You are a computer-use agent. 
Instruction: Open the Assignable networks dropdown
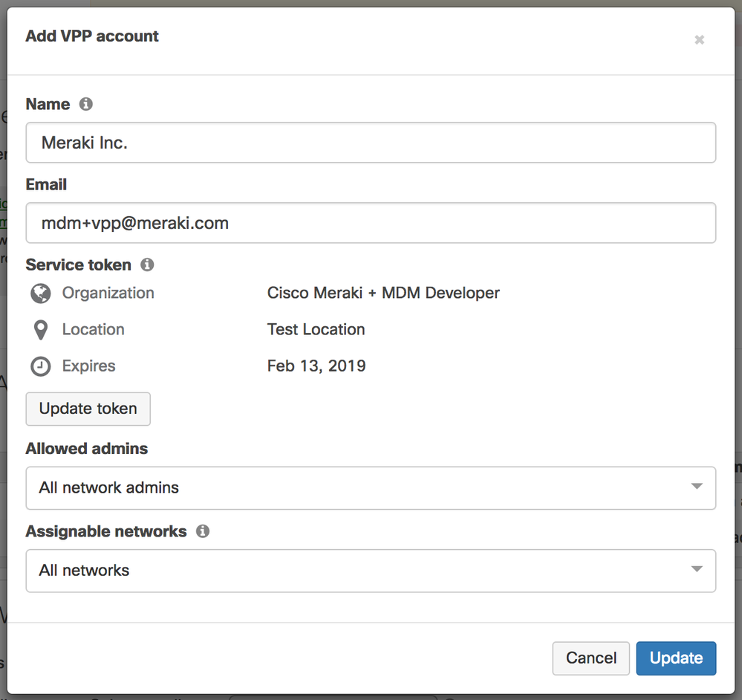tap(371, 571)
